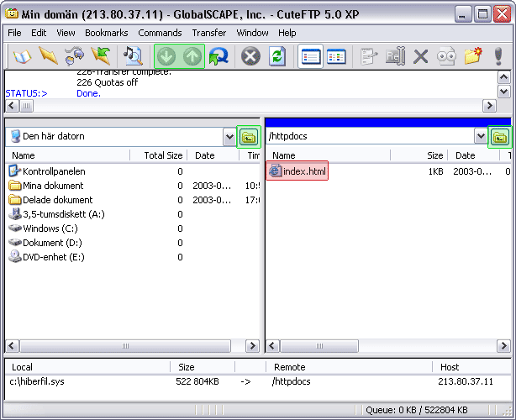Open the Commands menu
This screenshot has width=516, height=420.
[x=160, y=33]
